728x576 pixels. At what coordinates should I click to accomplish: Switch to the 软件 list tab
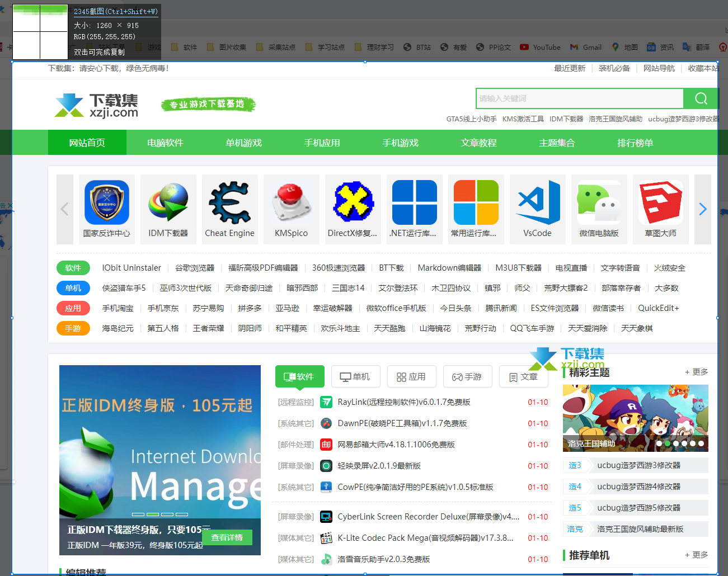300,376
